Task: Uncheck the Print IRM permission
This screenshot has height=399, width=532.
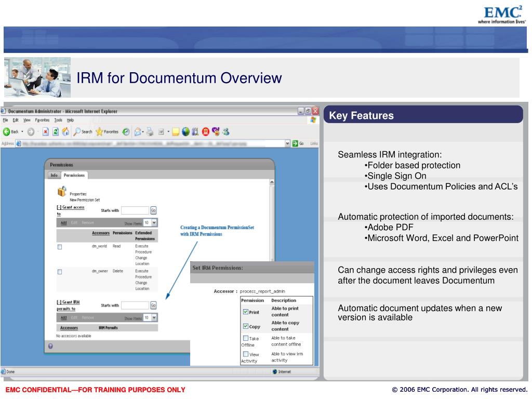Action: (246, 312)
